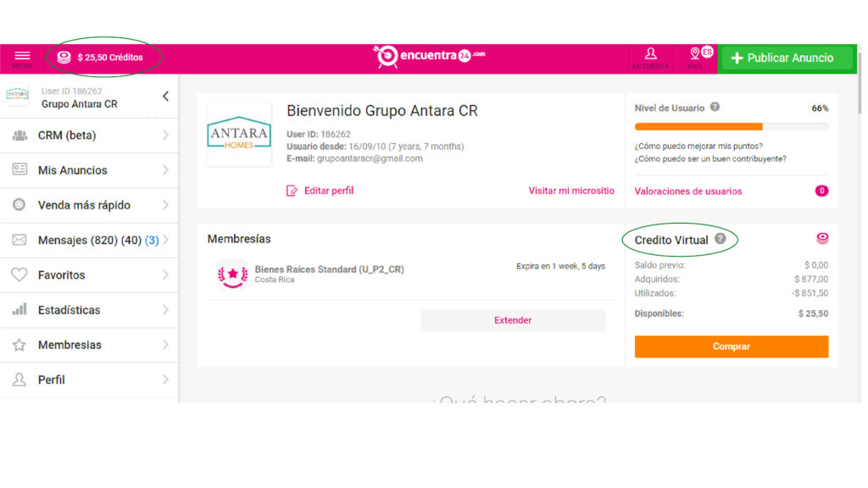Open CRM (beta) menu item
The width and height of the screenshot is (868, 488).
coord(89,136)
